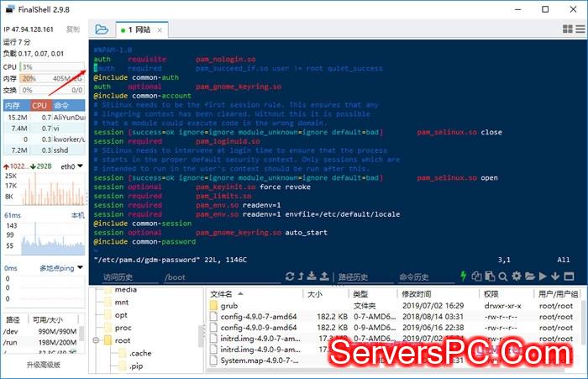This screenshot has height=379, width=588.
Task: Click the lightning quick-command icon
Action: [x=464, y=276]
